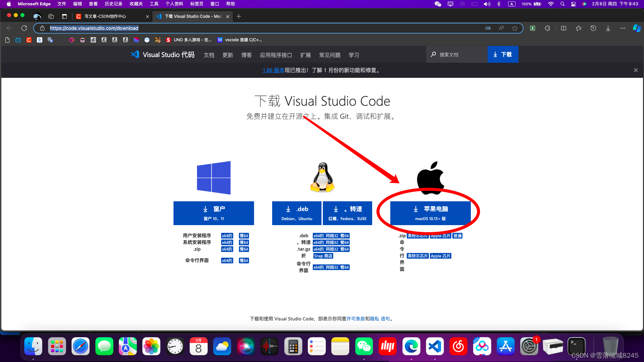Click the vertical tabs icon in the tab strip

(x=64, y=16)
